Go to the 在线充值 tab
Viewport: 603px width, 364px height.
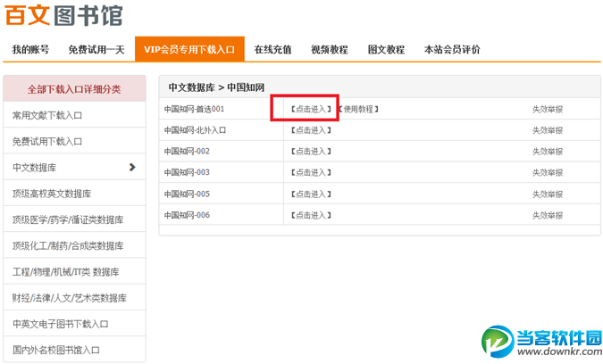click(x=273, y=50)
